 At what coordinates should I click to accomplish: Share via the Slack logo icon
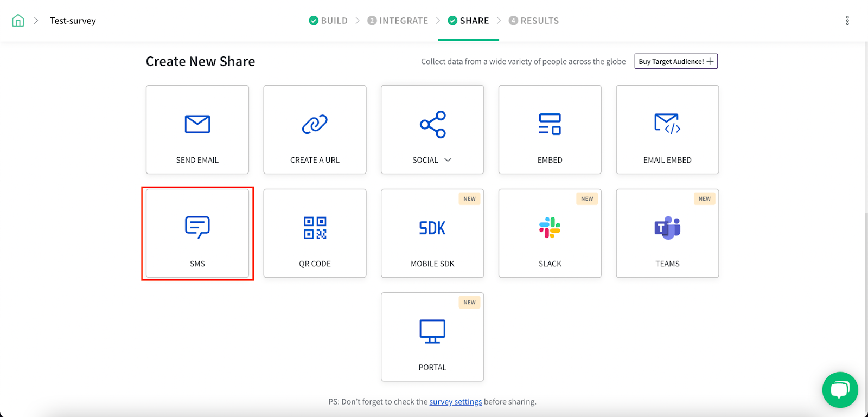tap(550, 228)
